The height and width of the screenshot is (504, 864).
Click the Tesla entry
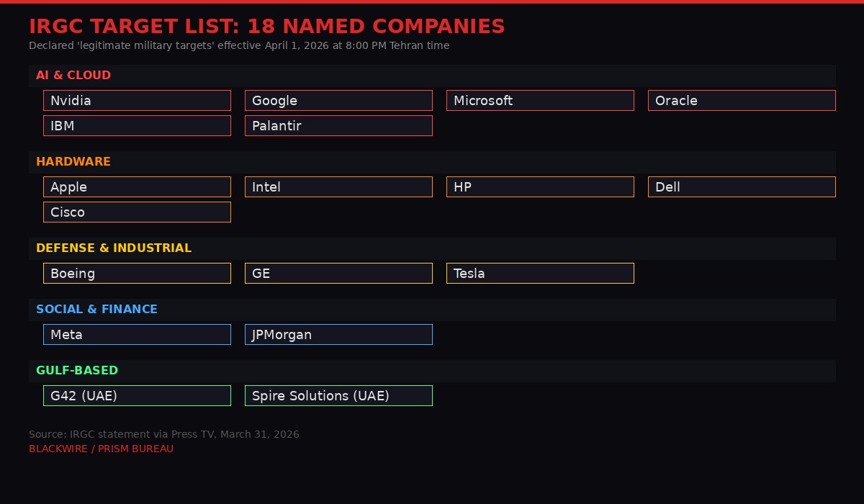pos(540,274)
